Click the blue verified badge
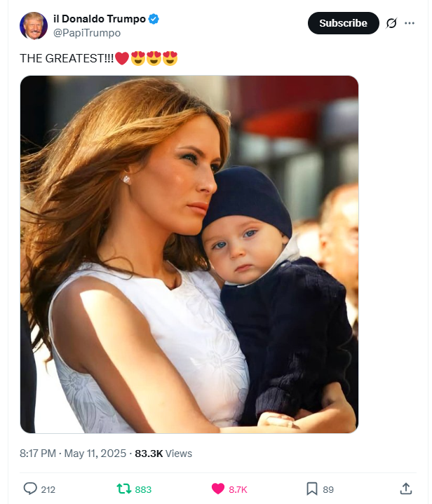 tap(154, 19)
